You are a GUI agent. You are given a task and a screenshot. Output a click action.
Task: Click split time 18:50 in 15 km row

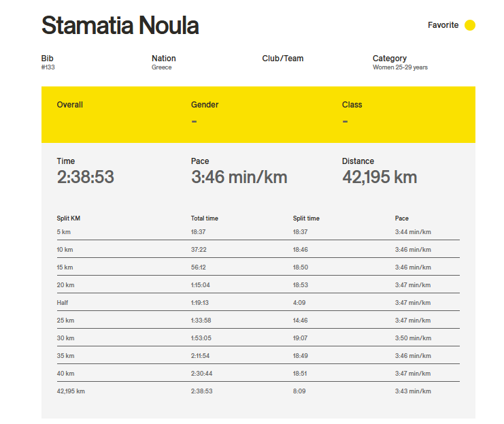(300, 267)
